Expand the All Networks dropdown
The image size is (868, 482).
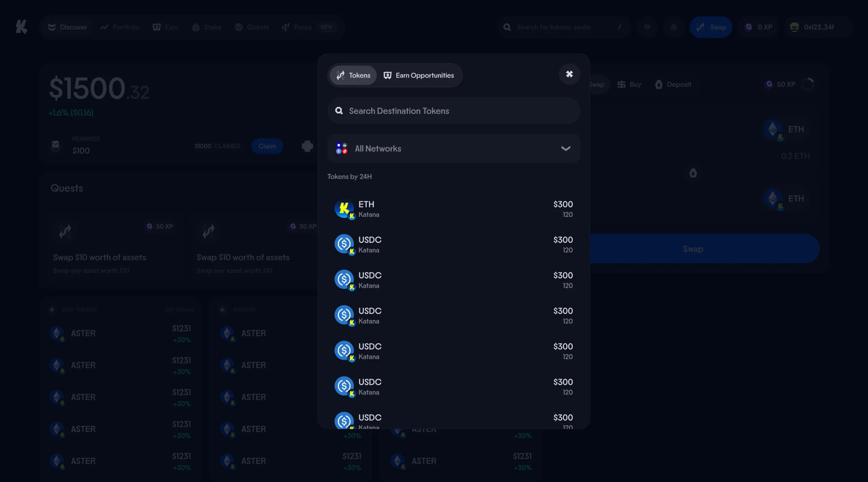click(x=454, y=148)
